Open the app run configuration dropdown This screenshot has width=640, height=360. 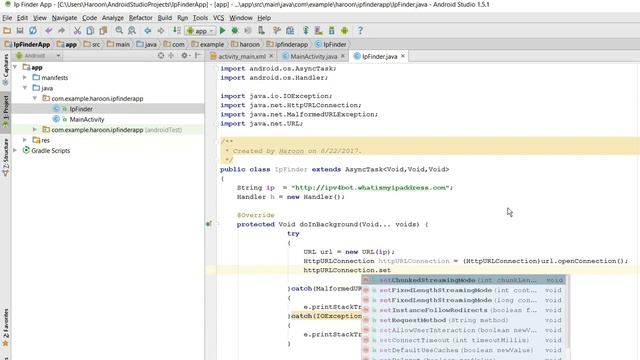200,31
